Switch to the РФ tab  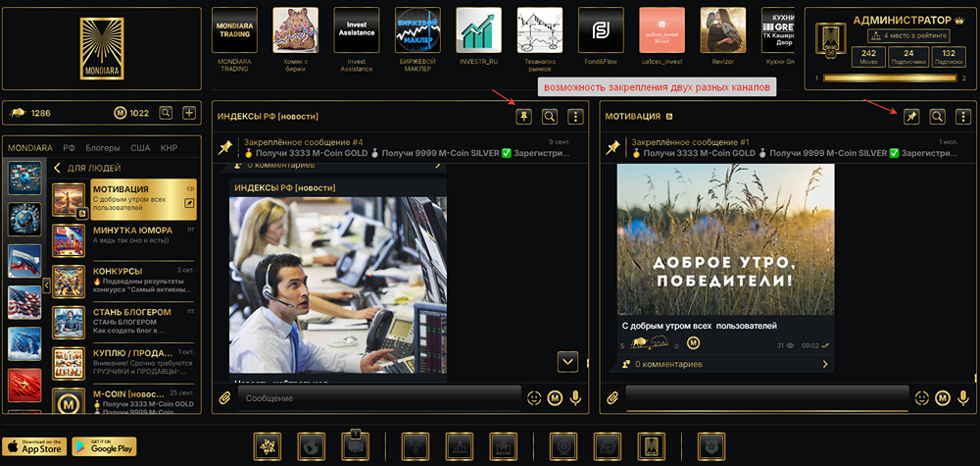click(69, 148)
